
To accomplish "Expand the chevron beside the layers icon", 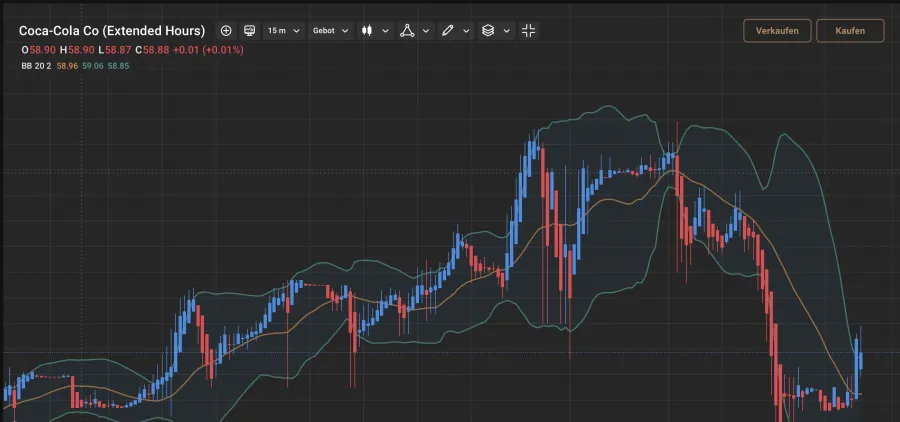I will pyautogui.click(x=506, y=31).
